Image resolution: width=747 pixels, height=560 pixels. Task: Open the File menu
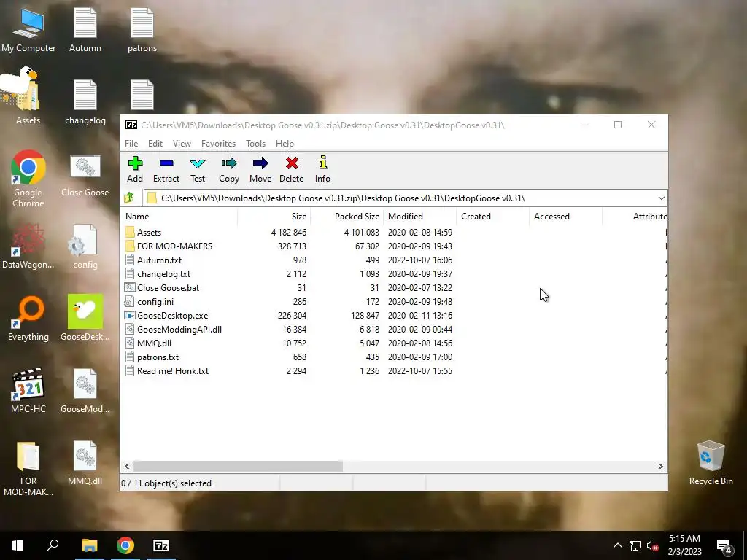(131, 144)
